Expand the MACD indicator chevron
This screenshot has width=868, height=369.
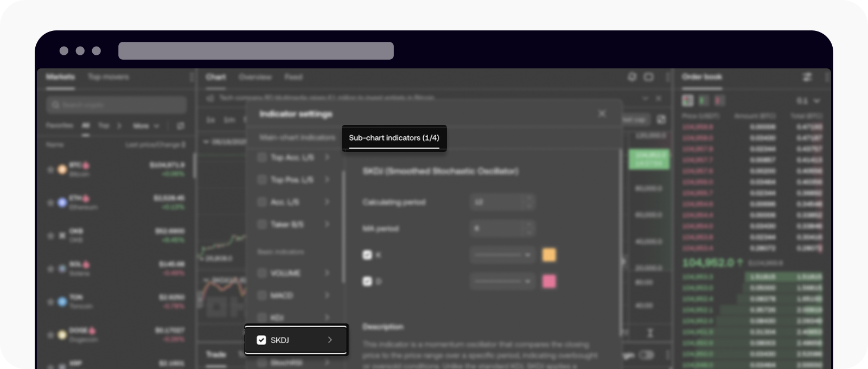point(327,295)
